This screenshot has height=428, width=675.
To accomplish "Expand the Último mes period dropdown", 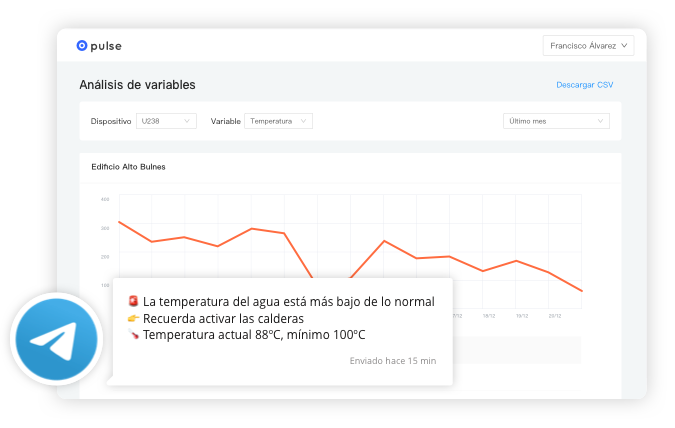I will point(556,121).
